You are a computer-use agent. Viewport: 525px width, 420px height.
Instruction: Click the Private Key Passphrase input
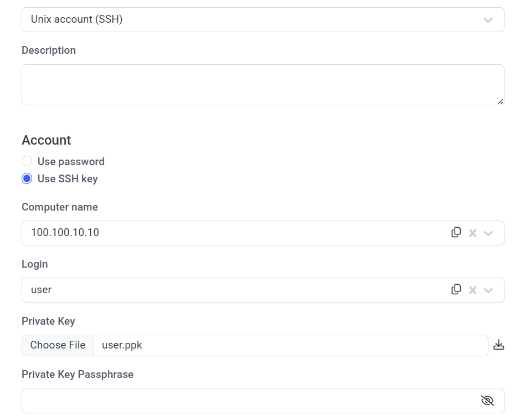click(x=249, y=401)
